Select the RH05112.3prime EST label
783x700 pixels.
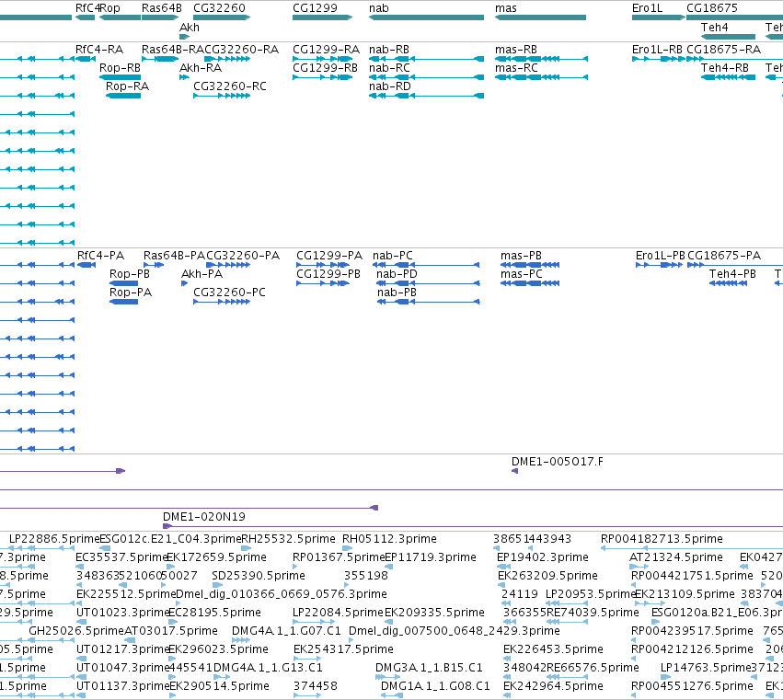tap(389, 539)
